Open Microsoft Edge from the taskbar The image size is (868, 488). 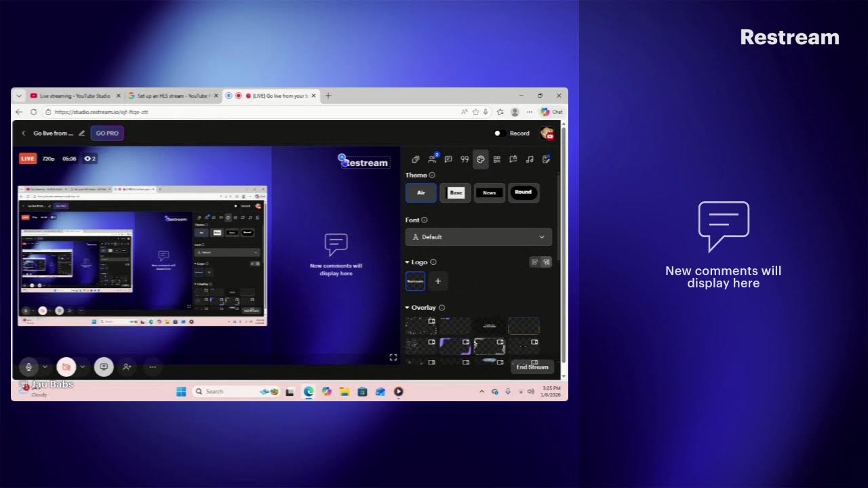[309, 391]
